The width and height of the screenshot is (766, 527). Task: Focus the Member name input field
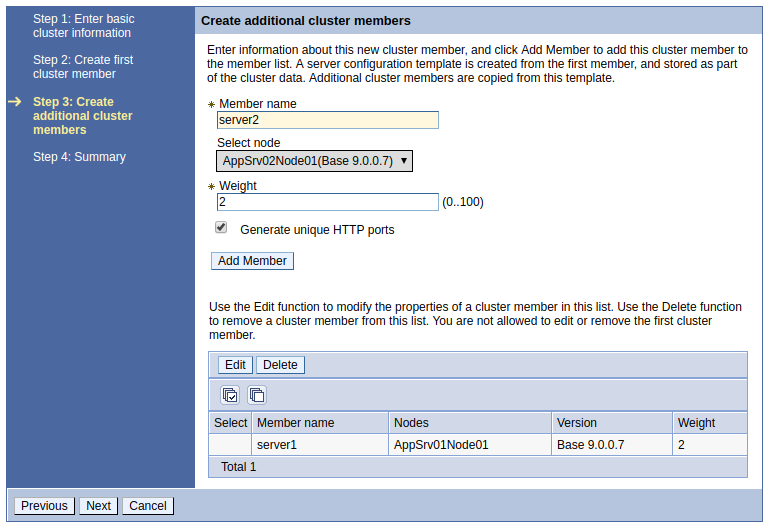[x=328, y=120]
